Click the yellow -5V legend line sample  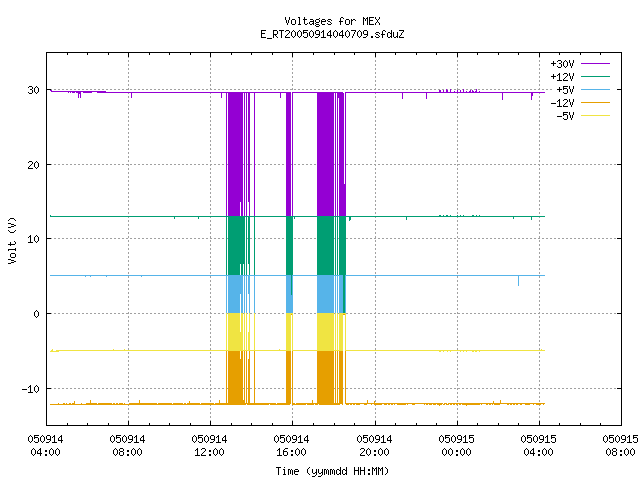tap(595, 116)
